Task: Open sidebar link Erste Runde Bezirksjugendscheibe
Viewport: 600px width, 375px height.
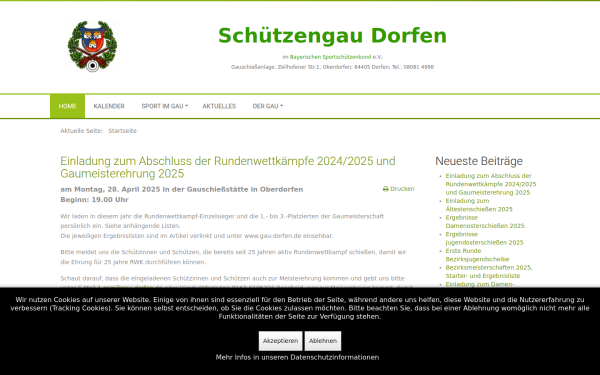Action: point(477,255)
